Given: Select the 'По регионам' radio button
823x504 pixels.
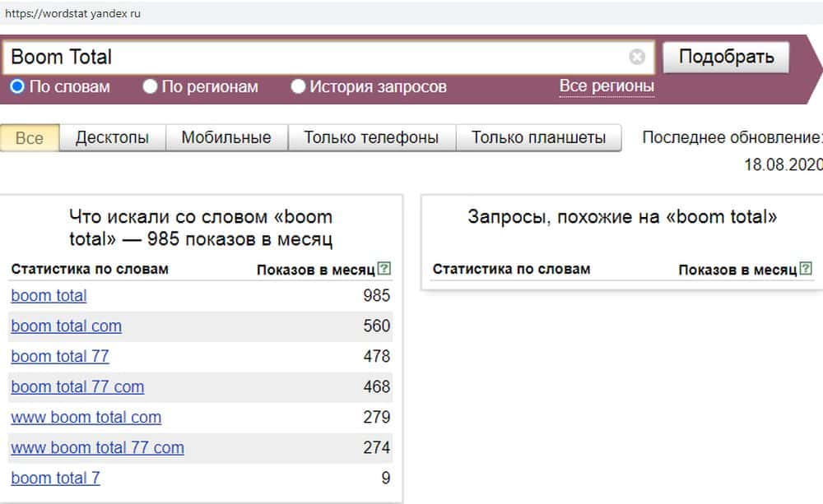Looking at the screenshot, I should point(150,86).
